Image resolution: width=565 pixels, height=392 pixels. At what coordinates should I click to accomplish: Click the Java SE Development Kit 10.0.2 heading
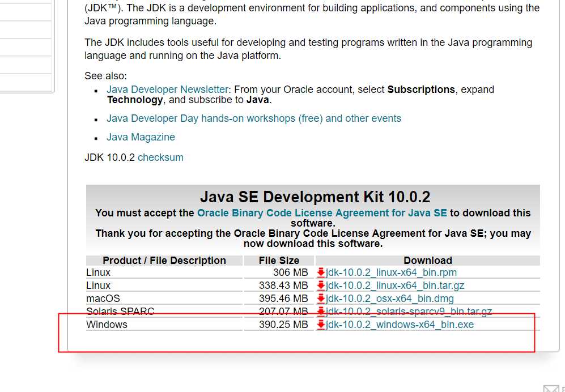(315, 197)
